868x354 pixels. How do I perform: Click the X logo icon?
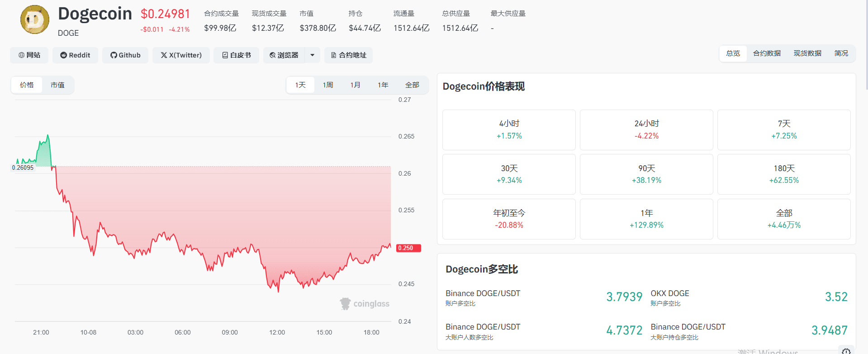(164, 55)
